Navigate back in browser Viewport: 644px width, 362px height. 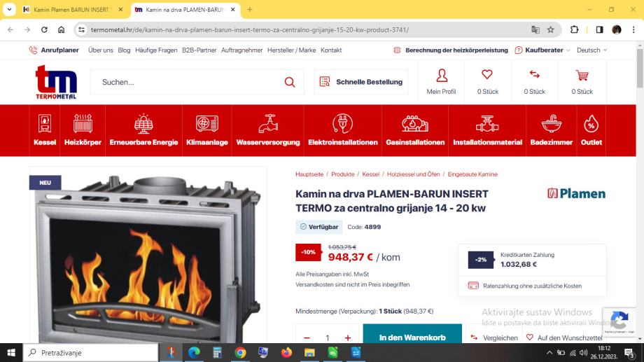pyautogui.click(x=10, y=29)
